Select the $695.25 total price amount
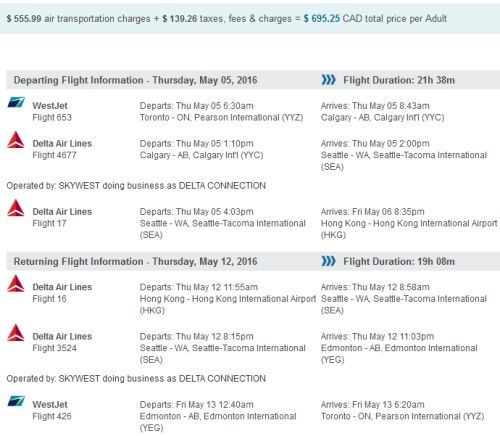Viewport: 500px width, 436px height. click(322, 18)
